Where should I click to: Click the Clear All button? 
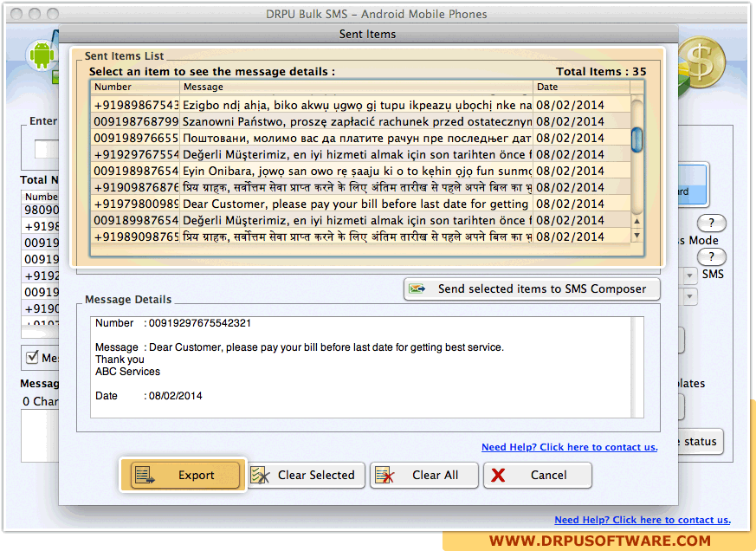tap(424, 476)
